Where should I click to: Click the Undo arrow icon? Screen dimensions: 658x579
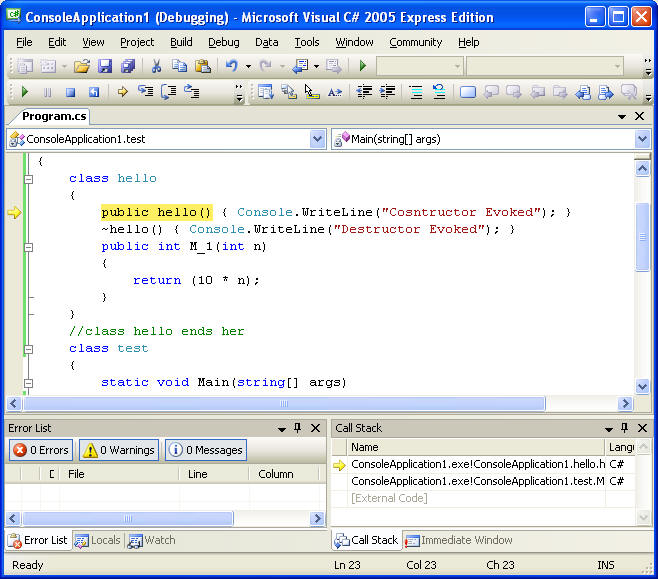coord(231,66)
